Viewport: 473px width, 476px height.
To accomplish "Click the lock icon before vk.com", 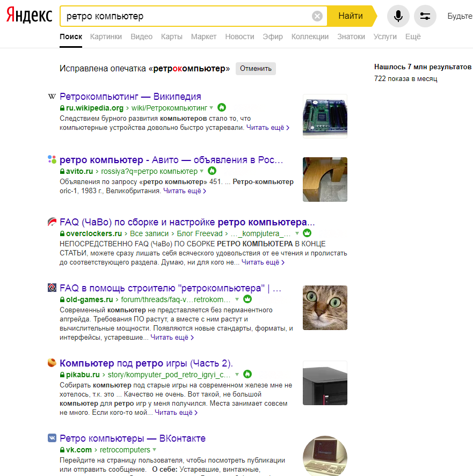I will coord(62,450).
